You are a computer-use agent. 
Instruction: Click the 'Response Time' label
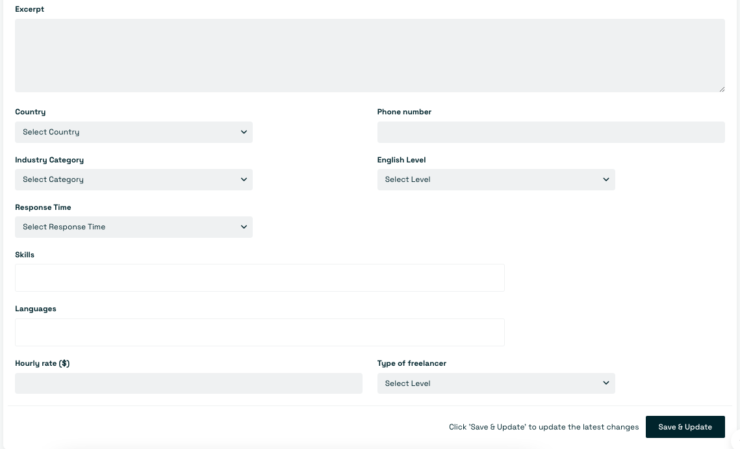tap(43, 207)
